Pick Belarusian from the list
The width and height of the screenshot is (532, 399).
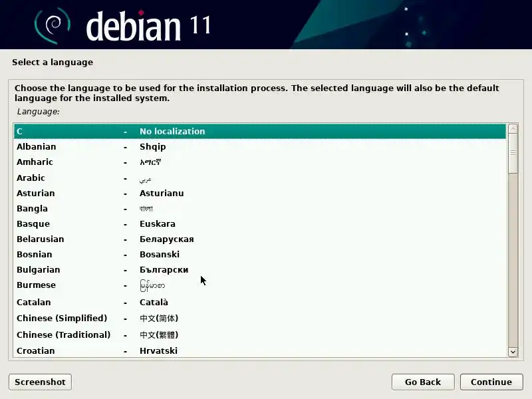tap(260, 239)
